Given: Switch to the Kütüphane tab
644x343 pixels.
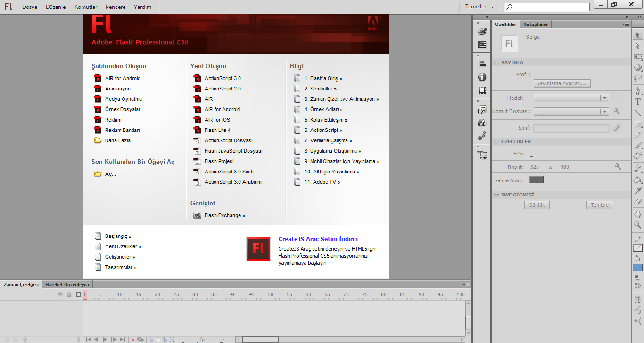Looking at the screenshot, I should coord(535,24).
